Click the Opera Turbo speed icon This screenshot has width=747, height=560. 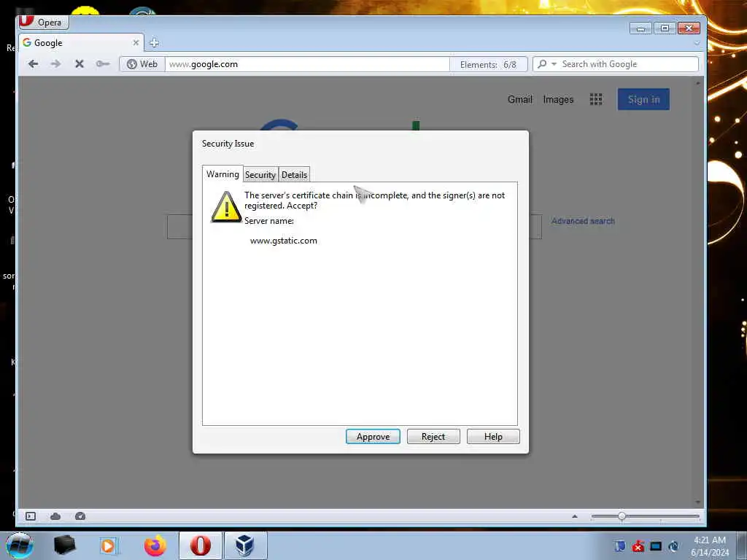[80, 516]
